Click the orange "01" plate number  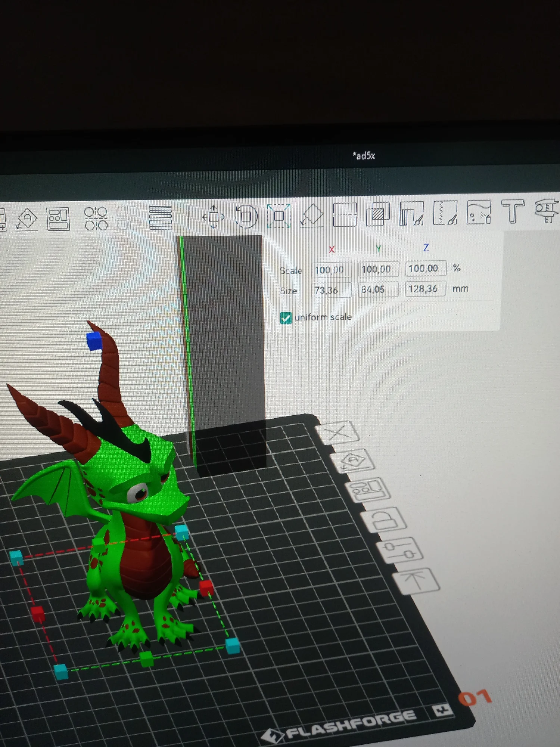pos(475,698)
